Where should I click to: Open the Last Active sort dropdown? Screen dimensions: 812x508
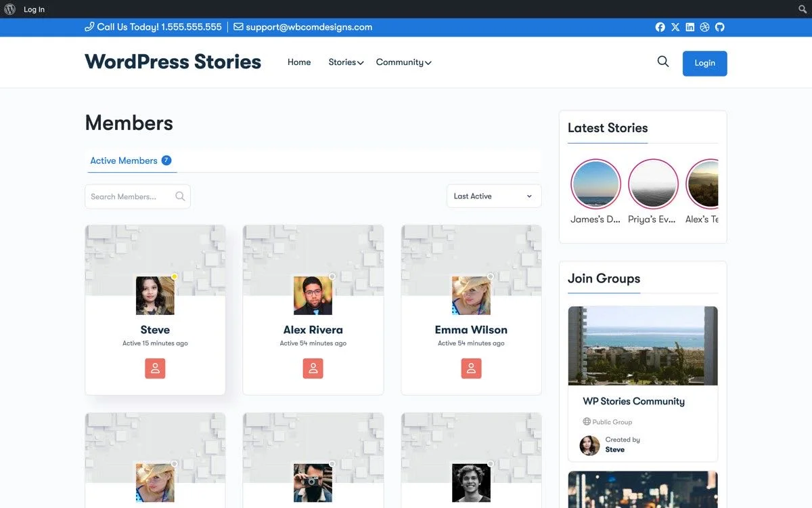point(493,196)
